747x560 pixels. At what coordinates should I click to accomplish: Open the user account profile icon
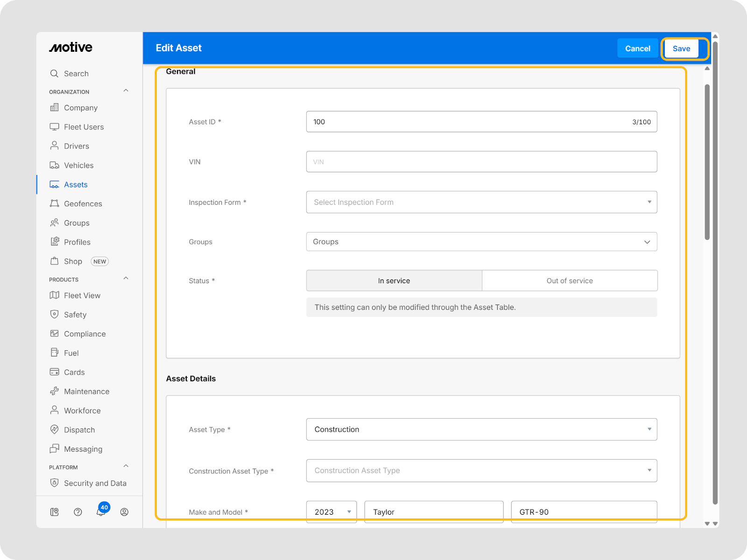click(x=124, y=512)
